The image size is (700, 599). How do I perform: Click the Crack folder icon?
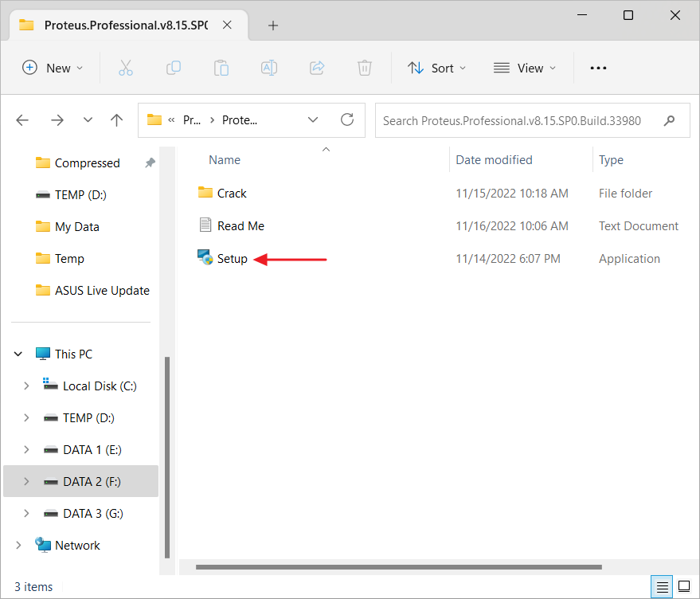pyautogui.click(x=205, y=193)
